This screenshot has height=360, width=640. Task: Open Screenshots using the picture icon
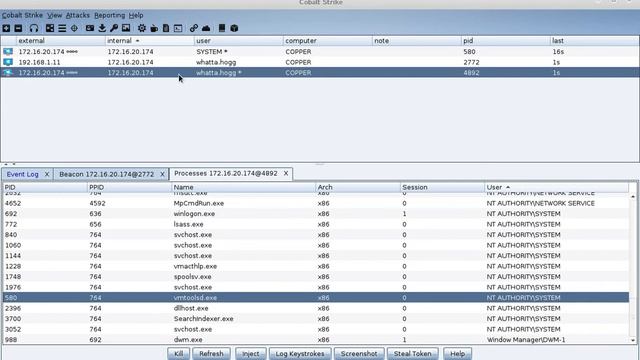pos(126,28)
